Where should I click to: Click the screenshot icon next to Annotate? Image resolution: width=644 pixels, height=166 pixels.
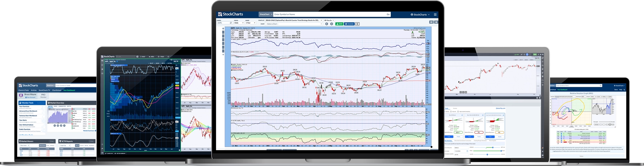click(357, 24)
